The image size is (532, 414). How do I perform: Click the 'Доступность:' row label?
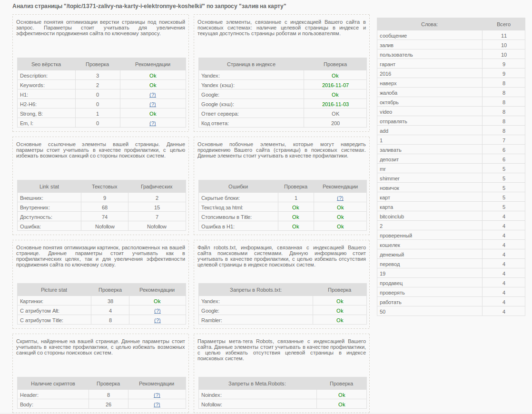36,217
